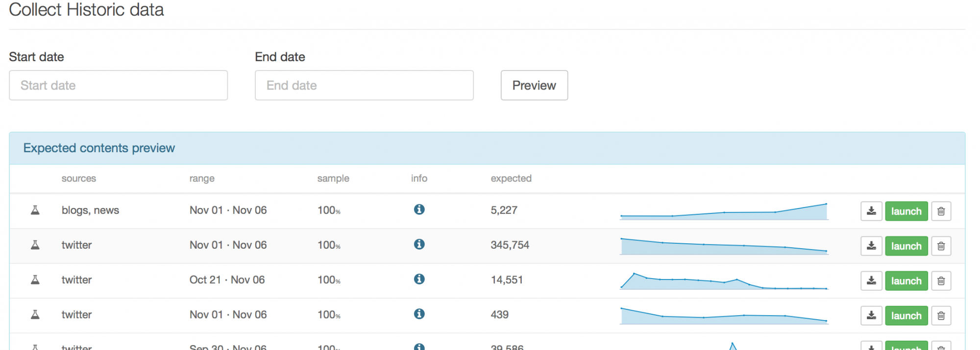This screenshot has height=350, width=980.
Task: Download the twitter 345,754 dataset
Action: [x=871, y=246]
